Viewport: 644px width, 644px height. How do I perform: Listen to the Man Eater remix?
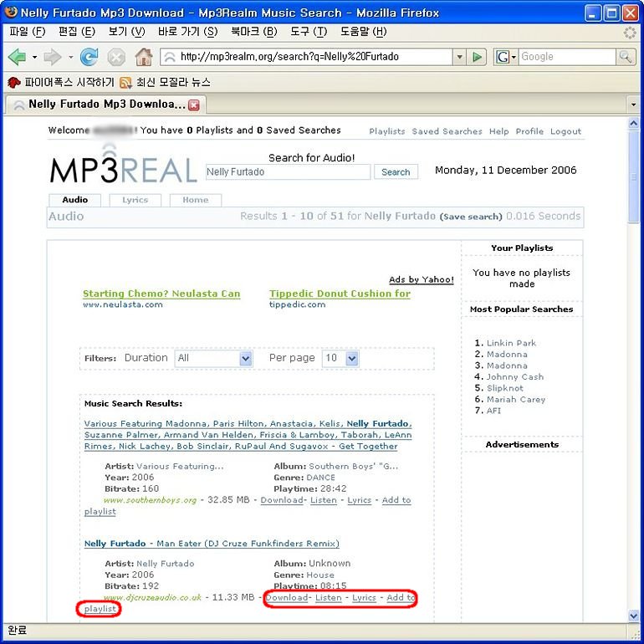329,598
